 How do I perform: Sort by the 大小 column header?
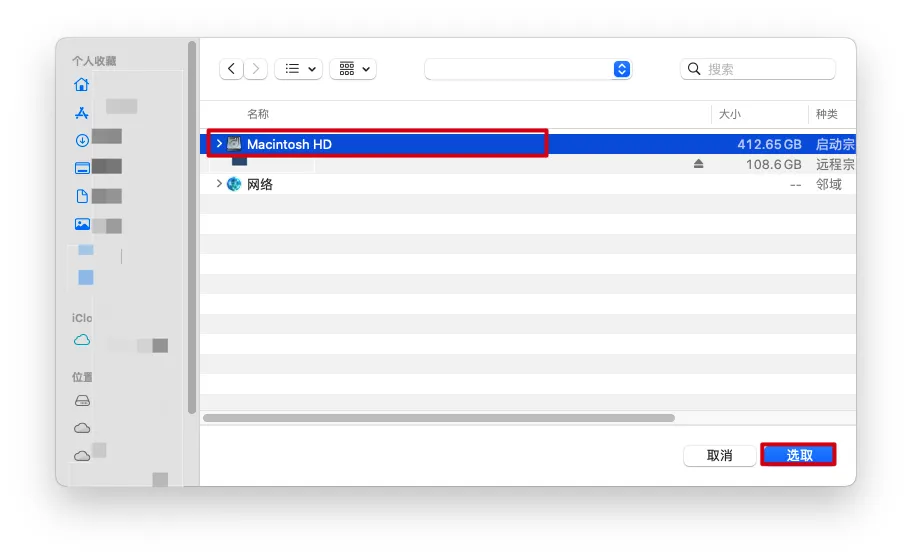point(729,114)
